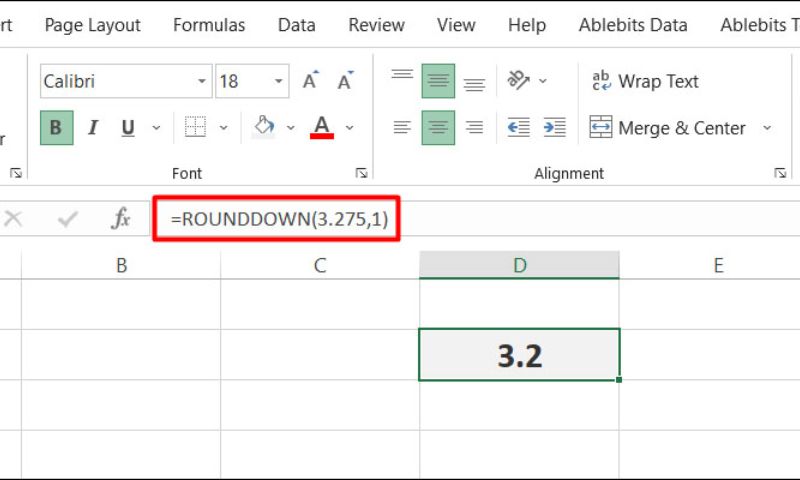Select column B header
Image resolution: width=800 pixels, height=480 pixels.
[x=121, y=265]
